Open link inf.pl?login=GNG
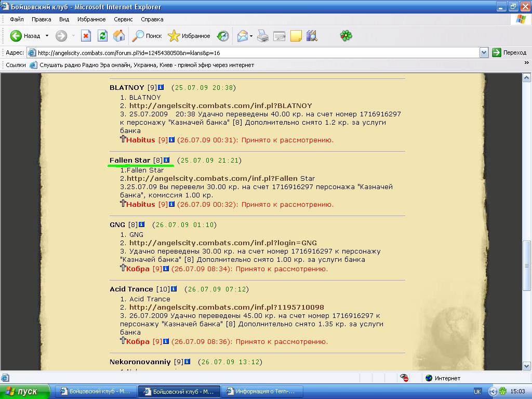The height and width of the screenshot is (399, 532). pyautogui.click(x=223, y=243)
